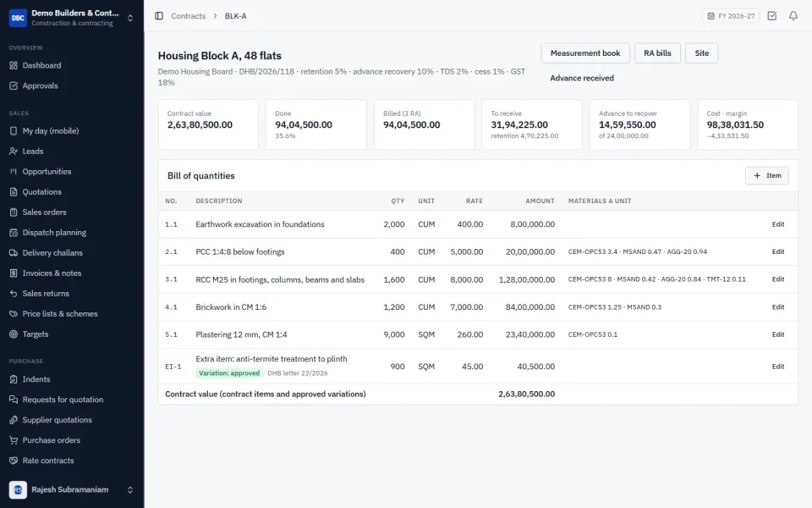The image size is (812, 508).
Task: Edit the PCC 1:4:8 below footings item
Action: (778, 252)
